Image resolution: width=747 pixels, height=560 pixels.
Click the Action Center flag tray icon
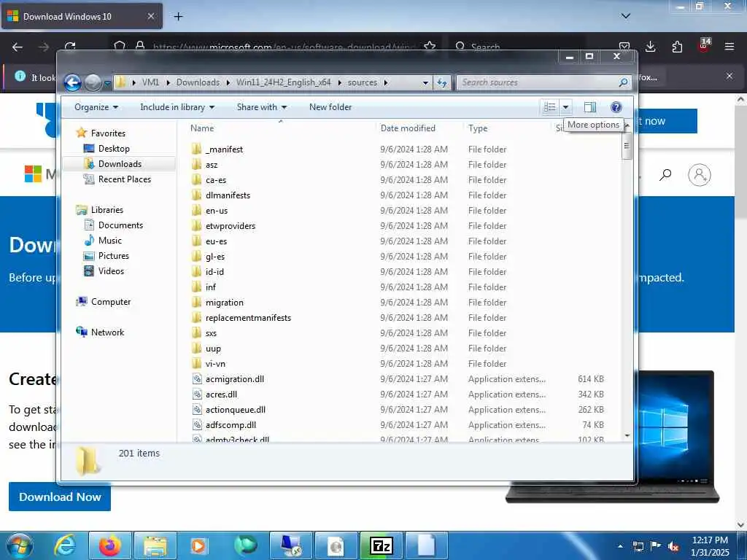[656, 546]
